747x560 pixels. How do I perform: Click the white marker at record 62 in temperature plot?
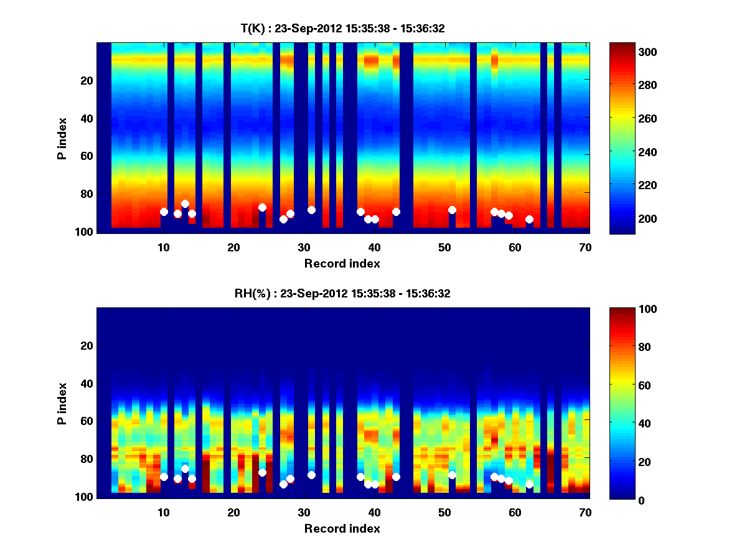(529, 219)
